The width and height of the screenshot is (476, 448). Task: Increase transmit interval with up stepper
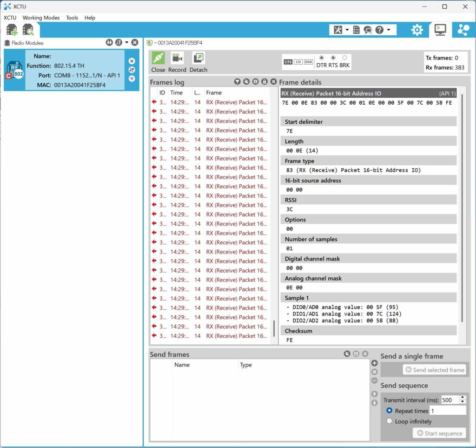[463, 398]
